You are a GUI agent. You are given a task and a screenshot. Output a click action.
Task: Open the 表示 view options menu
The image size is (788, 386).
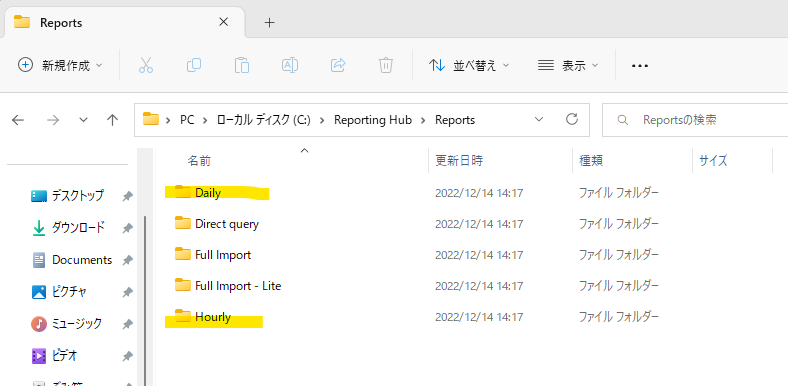click(568, 65)
